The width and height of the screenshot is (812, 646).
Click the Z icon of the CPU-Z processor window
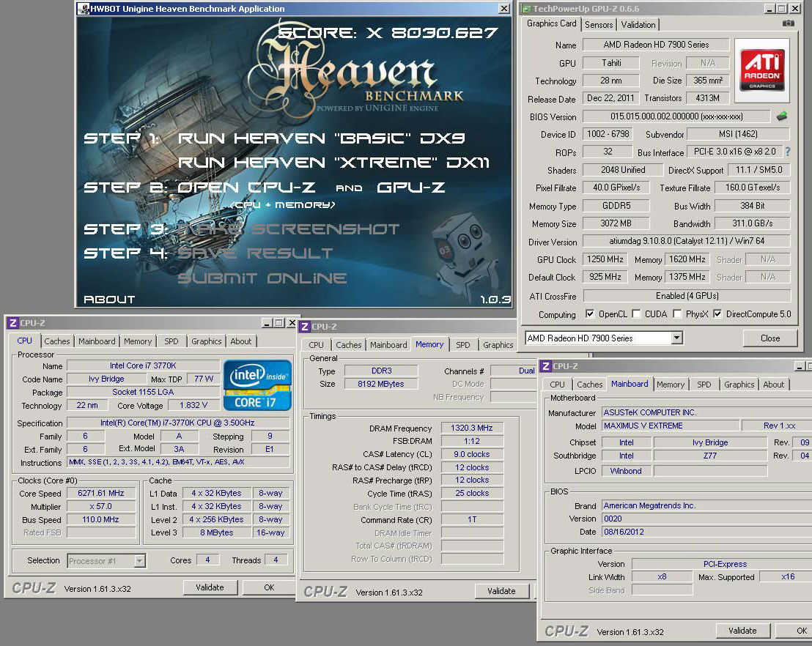[x=13, y=323]
